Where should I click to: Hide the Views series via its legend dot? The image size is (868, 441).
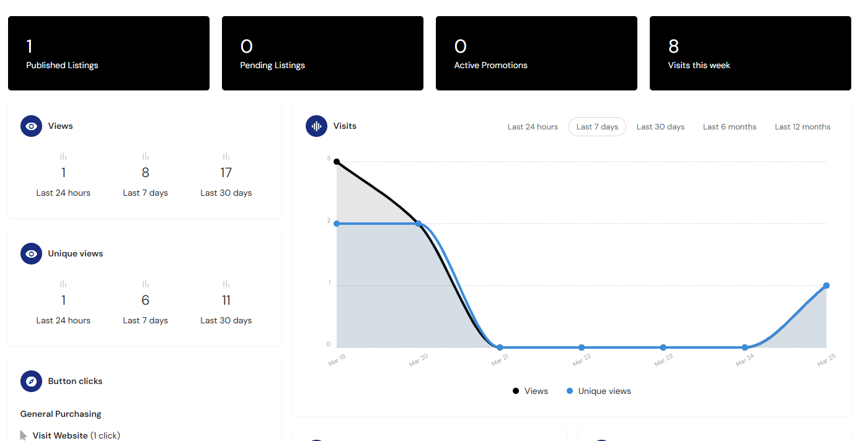516,391
